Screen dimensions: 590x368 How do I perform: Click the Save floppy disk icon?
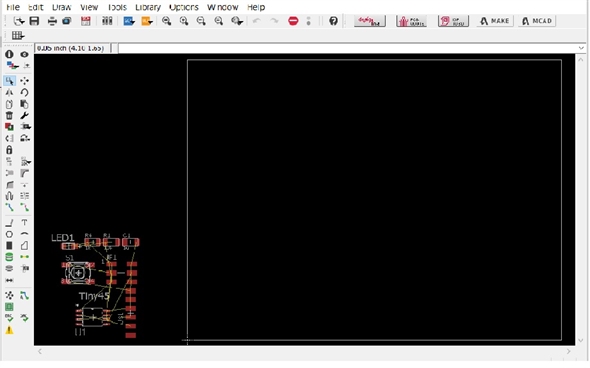(34, 21)
